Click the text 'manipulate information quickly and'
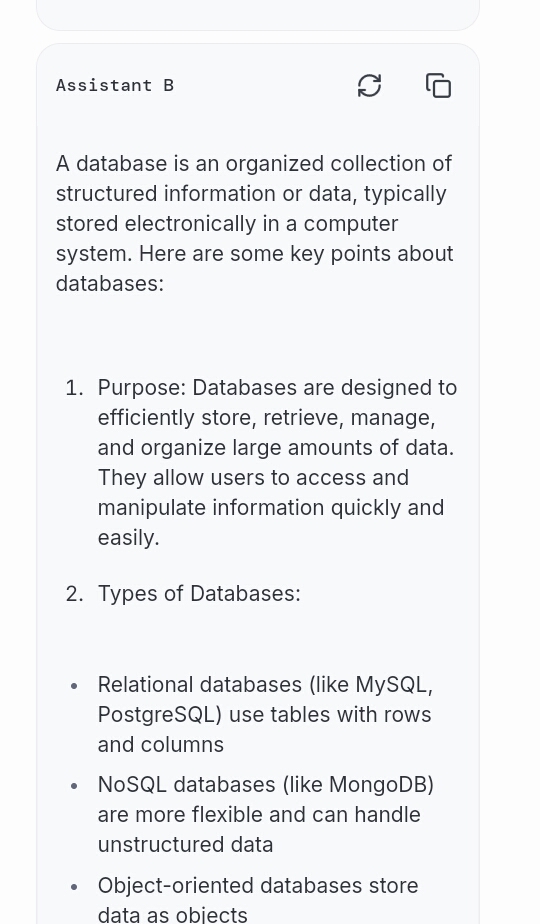This screenshot has width=540, height=924. 271,507
